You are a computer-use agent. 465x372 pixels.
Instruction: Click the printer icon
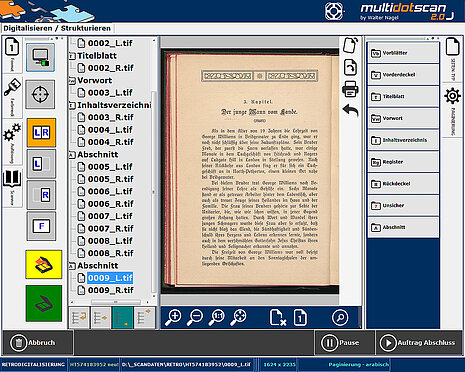point(350,89)
